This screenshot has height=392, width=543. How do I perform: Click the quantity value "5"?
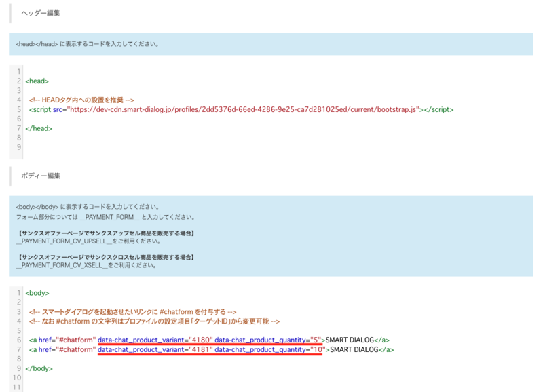pos(316,340)
